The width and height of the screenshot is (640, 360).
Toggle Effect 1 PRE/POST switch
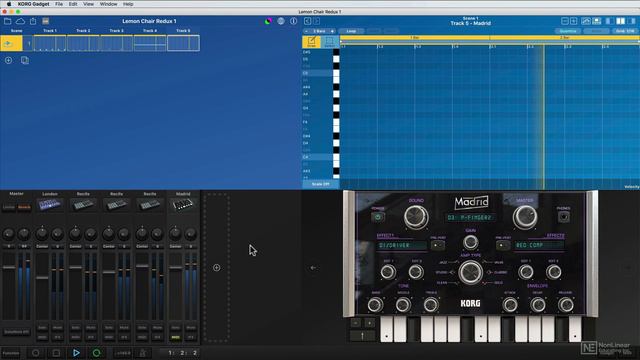pos(438,245)
